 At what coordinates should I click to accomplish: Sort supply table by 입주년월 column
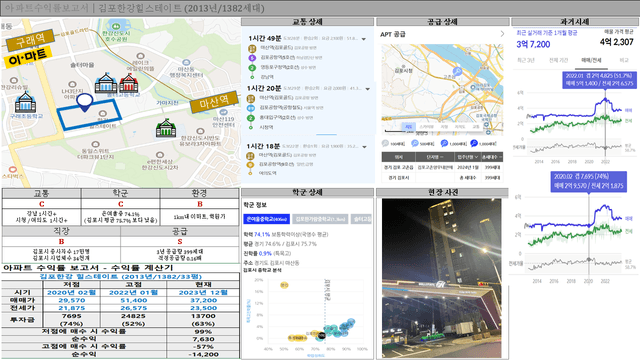tap(468, 157)
